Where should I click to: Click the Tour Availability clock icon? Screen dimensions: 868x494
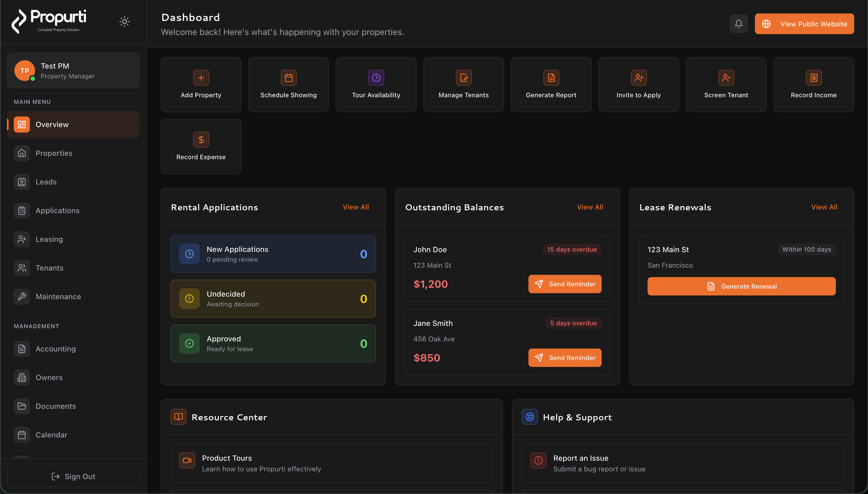click(x=376, y=78)
